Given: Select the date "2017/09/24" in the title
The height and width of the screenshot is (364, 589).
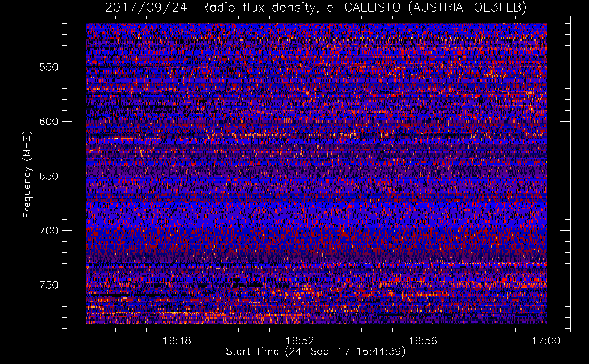Looking at the screenshot, I should (x=146, y=7).
